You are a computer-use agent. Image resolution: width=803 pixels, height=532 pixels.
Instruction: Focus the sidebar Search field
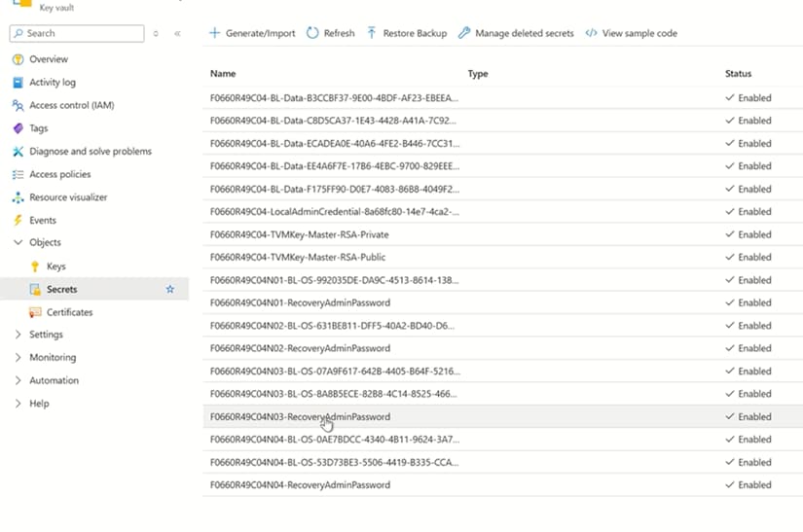coord(77,33)
